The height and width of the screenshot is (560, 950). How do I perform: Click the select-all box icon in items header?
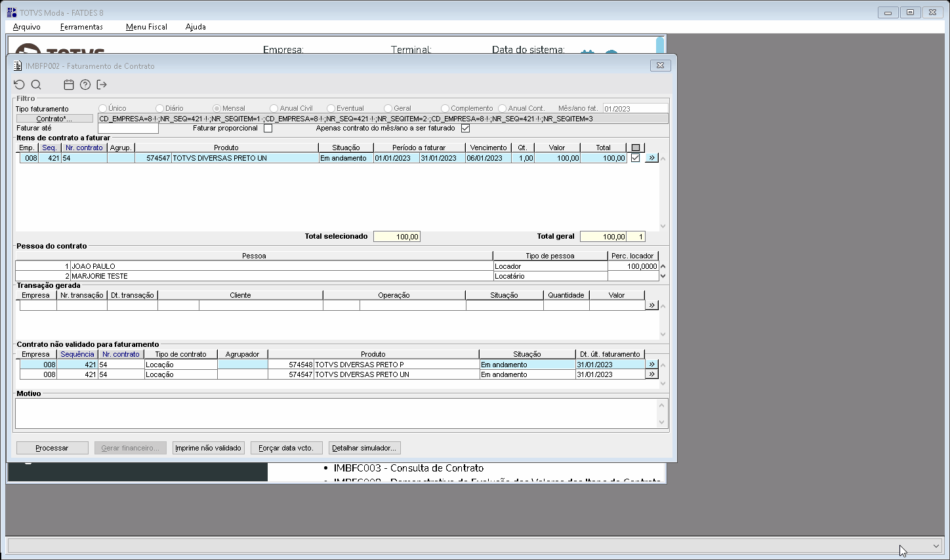click(636, 148)
